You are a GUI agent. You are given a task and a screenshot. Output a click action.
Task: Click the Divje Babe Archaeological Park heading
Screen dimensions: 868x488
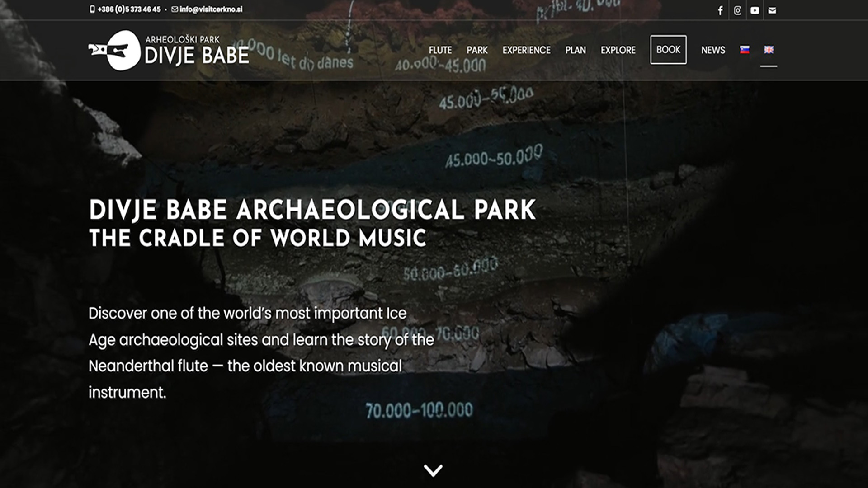click(312, 210)
